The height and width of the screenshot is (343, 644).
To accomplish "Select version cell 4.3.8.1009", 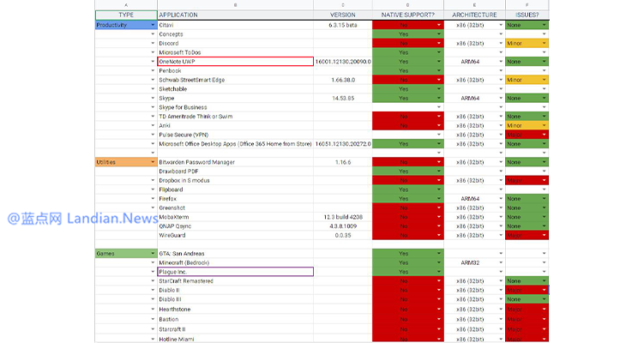I will [343, 226].
